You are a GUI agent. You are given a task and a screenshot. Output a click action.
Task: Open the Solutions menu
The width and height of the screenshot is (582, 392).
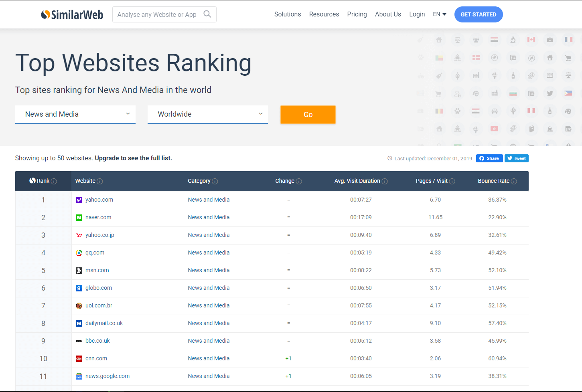288,14
